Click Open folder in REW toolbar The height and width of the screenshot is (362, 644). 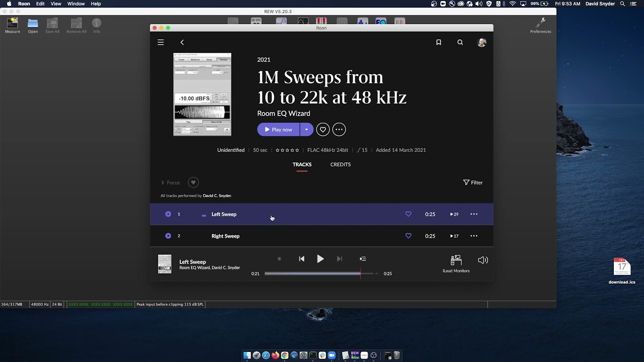click(33, 26)
